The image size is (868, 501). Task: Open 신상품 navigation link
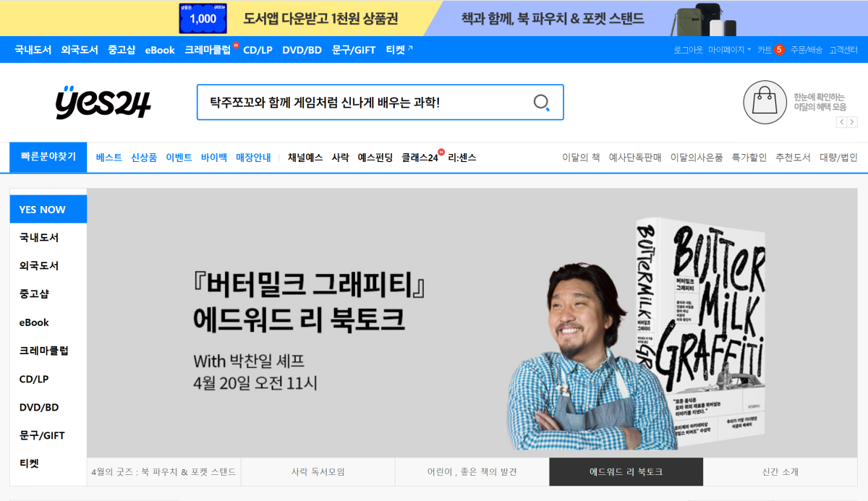coord(144,157)
